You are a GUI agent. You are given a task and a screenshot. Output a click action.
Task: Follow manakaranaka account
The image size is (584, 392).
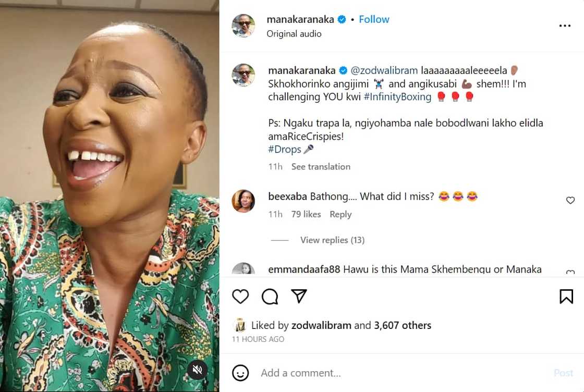pyautogui.click(x=374, y=19)
